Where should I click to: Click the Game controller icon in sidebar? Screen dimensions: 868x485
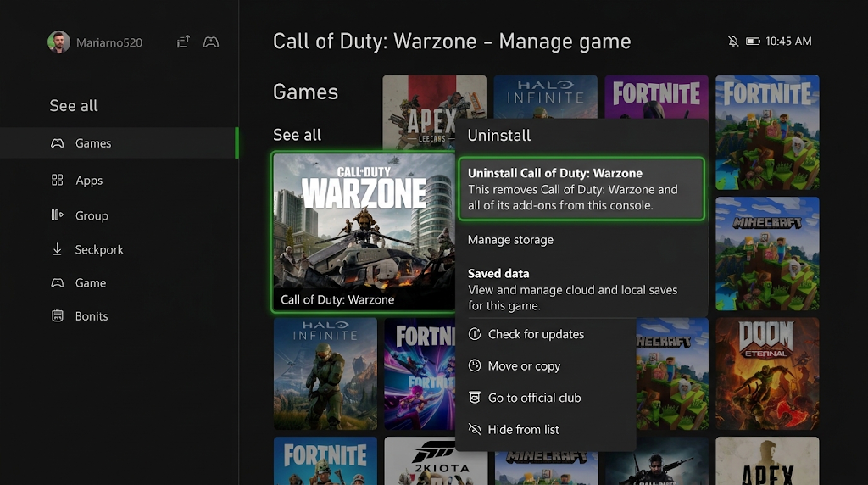[x=58, y=283]
